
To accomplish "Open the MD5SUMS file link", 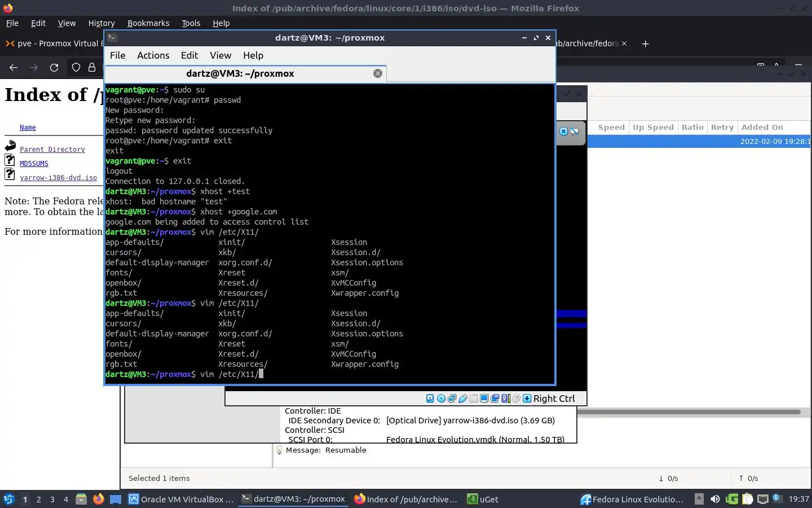I will coord(34,164).
